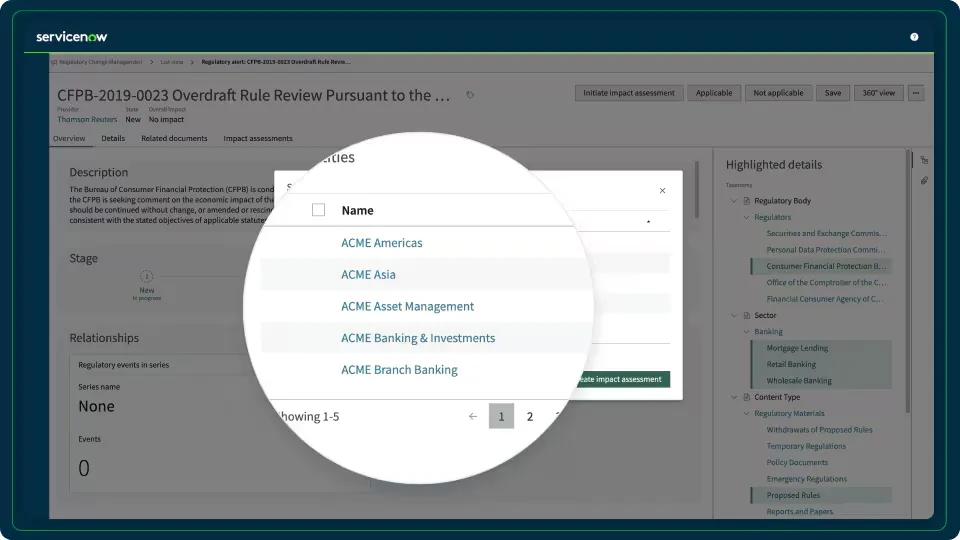The width and height of the screenshot is (960, 540).
Task: Open the Thomson Reuters provider link
Action: coord(87,119)
